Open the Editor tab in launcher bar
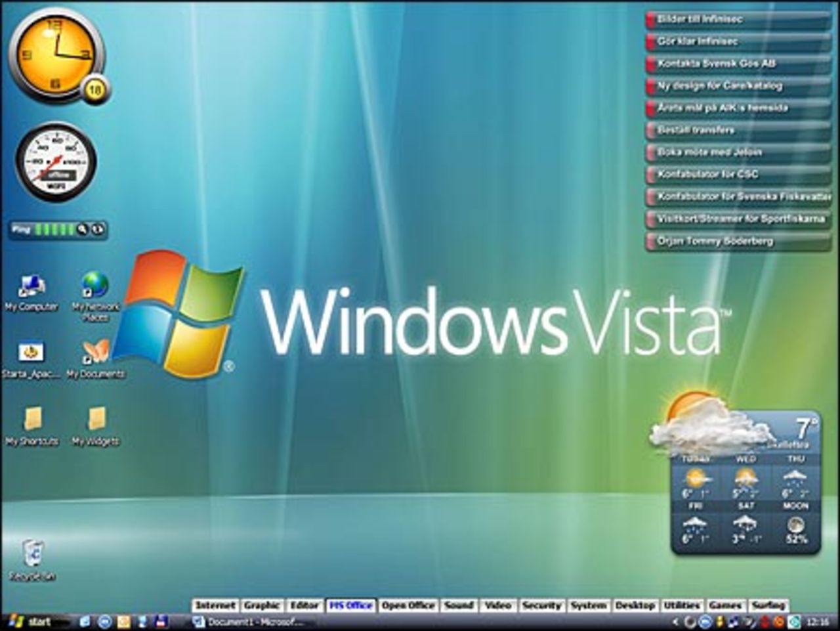Image resolution: width=840 pixels, height=631 pixels. click(304, 605)
